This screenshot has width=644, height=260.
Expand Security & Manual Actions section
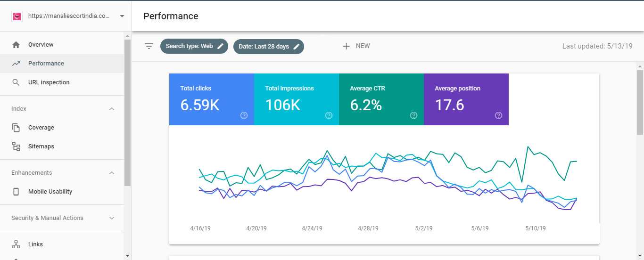coord(112,218)
